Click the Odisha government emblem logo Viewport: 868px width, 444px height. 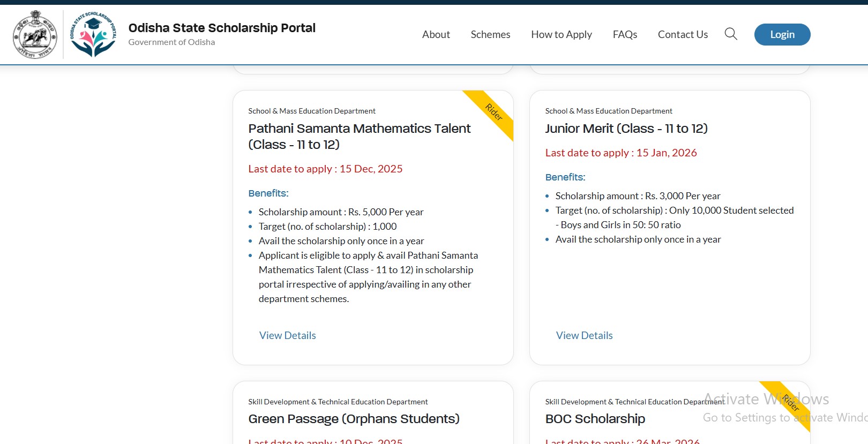35,35
